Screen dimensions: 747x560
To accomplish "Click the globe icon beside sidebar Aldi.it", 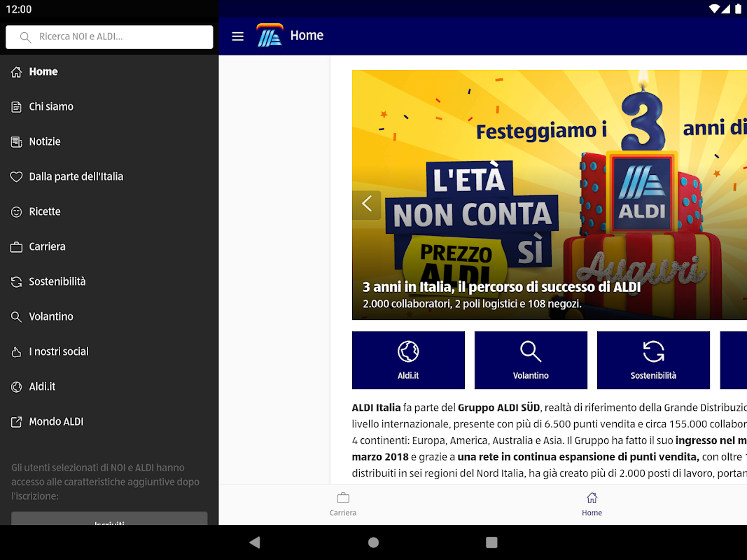I will click(16, 386).
